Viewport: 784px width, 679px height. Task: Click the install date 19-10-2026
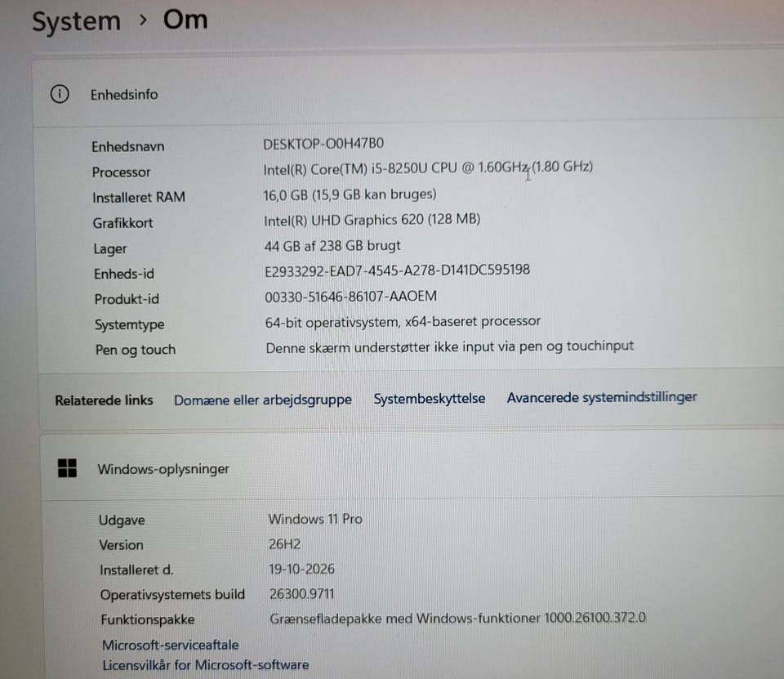click(x=301, y=569)
